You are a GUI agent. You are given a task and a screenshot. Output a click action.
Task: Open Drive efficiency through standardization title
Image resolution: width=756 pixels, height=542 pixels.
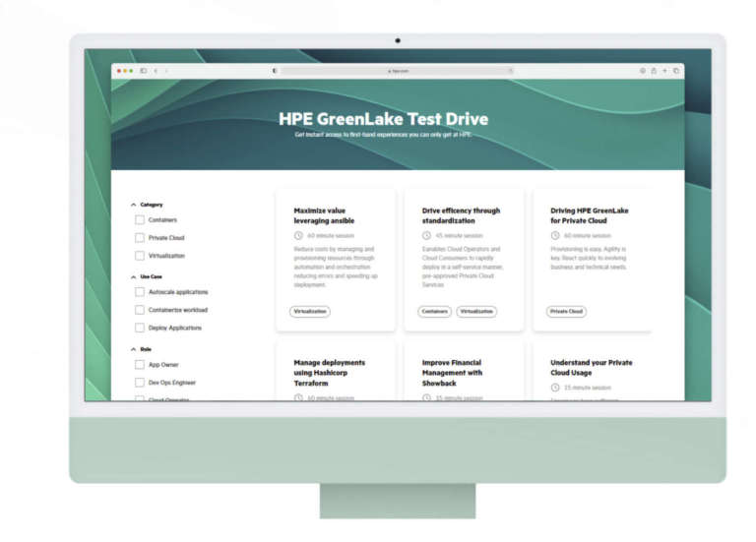(x=461, y=215)
